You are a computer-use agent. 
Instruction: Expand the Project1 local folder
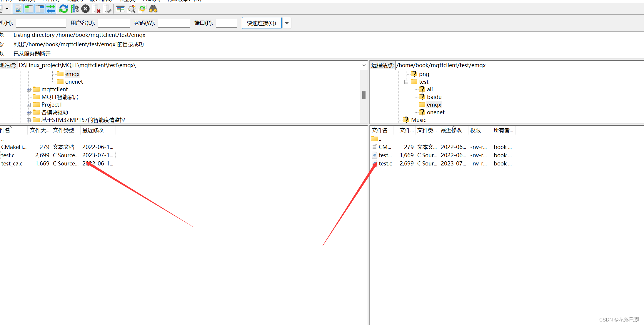pos(29,105)
